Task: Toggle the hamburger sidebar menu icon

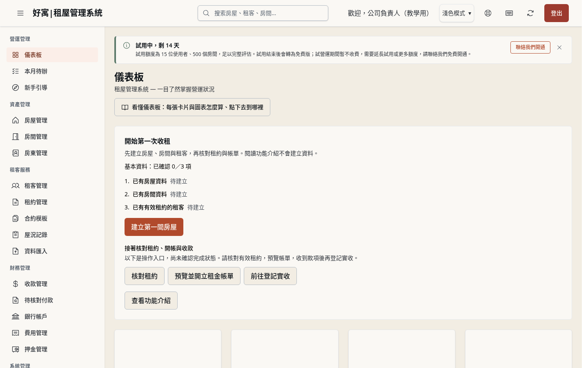Action: (x=20, y=13)
